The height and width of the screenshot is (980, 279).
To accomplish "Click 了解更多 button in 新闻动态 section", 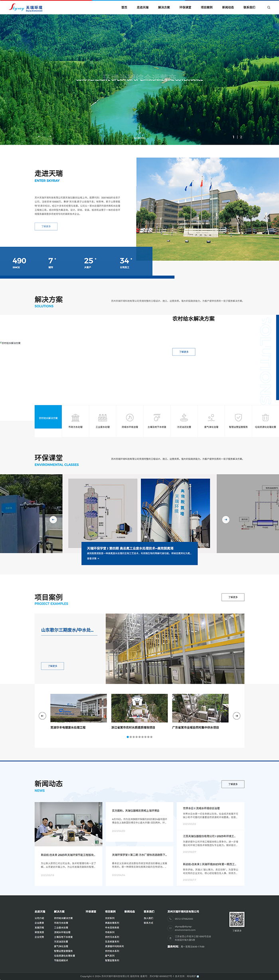I will pos(233,784).
